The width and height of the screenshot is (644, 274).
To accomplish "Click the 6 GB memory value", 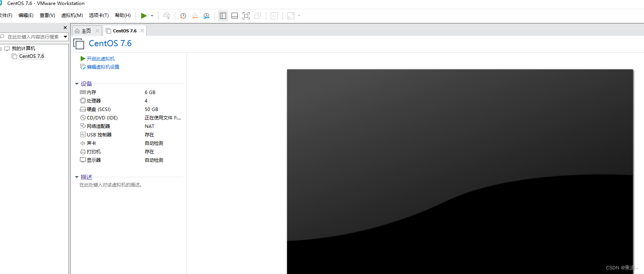I will (x=150, y=92).
